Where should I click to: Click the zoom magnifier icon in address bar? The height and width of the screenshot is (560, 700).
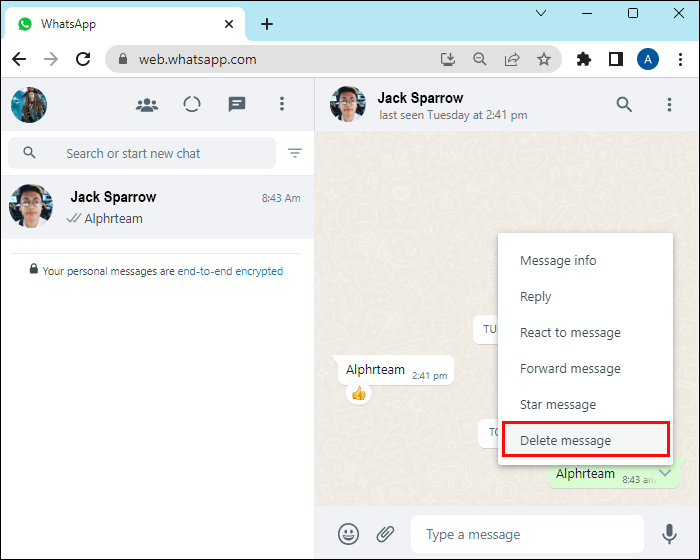point(480,59)
